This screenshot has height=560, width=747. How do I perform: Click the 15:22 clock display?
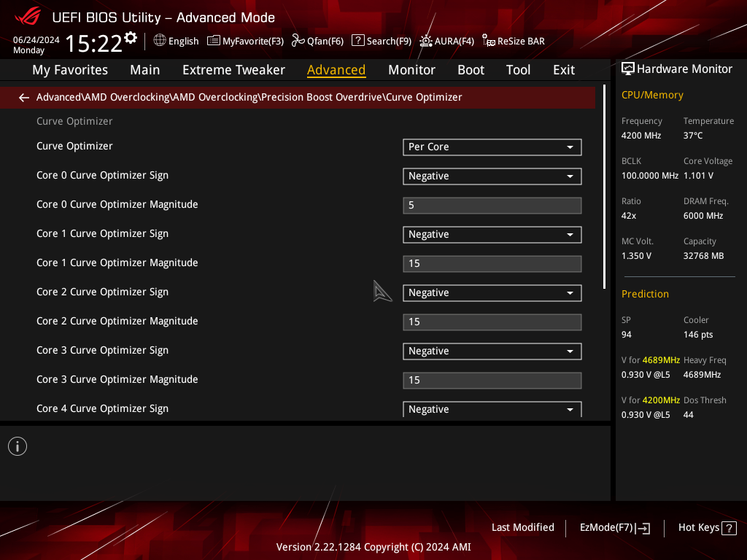pos(94,43)
